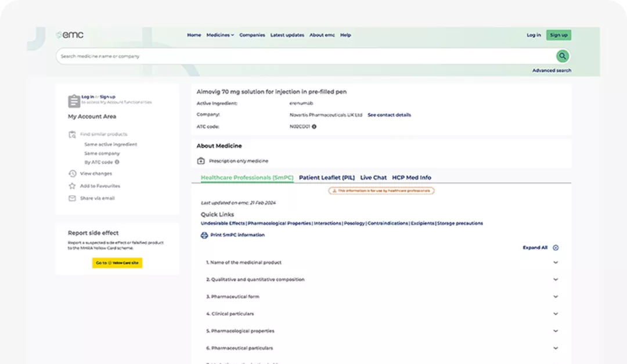627x364 pixels.
Task: Click the See contact details link
Action: click(388, 114)
